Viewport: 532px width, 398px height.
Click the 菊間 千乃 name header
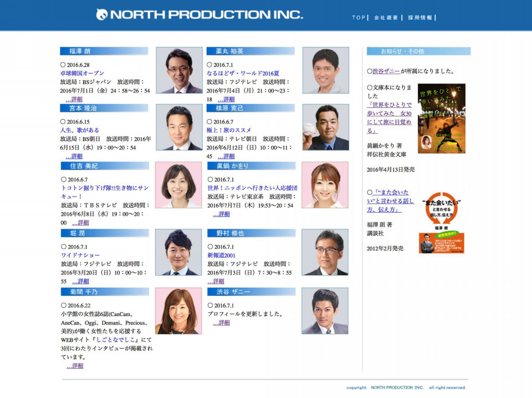pyautogui.click(x=105, y=292)
